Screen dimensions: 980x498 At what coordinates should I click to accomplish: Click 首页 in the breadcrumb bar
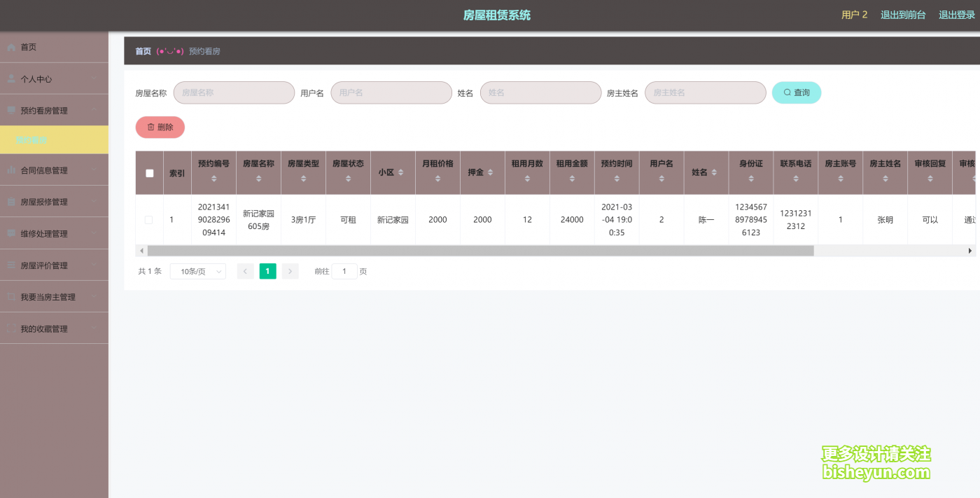pos(143,51)
